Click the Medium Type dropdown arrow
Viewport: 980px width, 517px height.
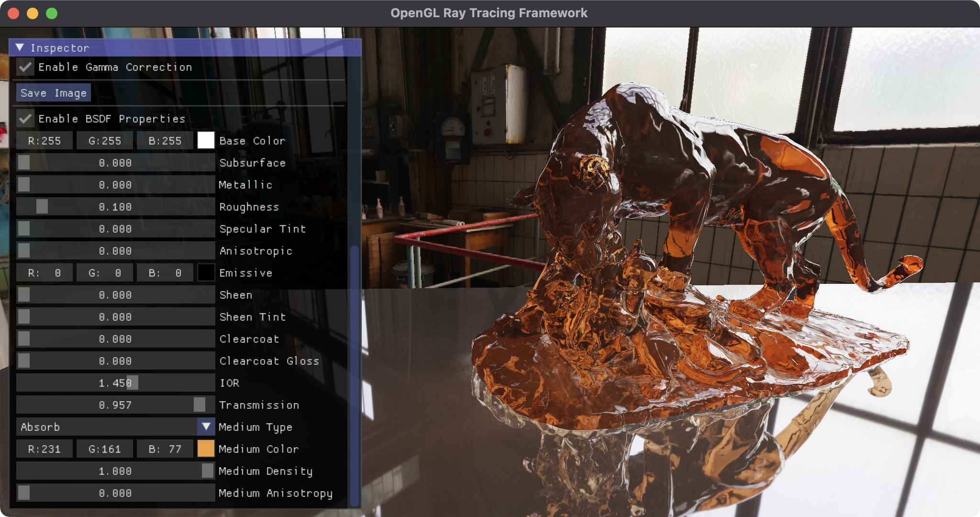206,427
